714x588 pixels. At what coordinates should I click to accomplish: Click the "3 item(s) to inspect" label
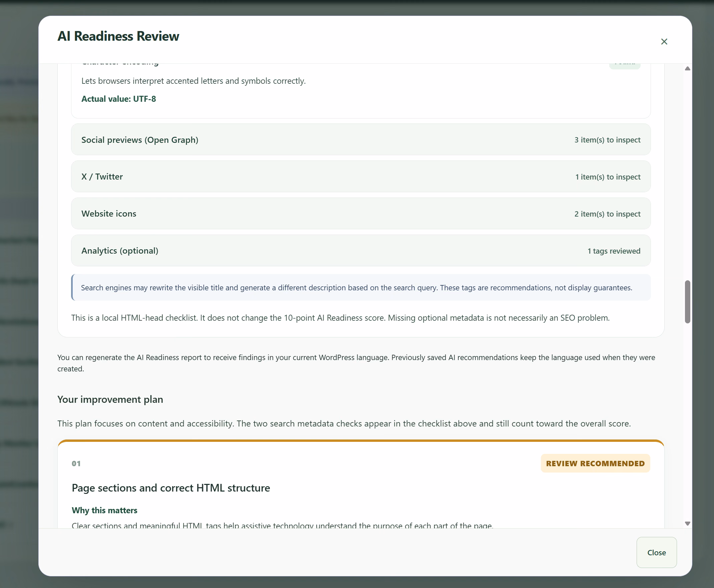point(607,140)
